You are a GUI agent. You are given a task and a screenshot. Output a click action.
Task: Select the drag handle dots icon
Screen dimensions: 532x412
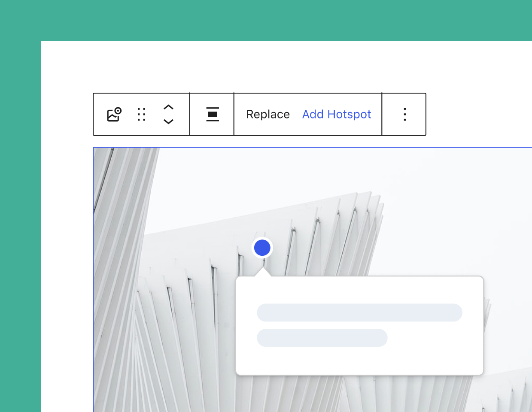[141, 114]
